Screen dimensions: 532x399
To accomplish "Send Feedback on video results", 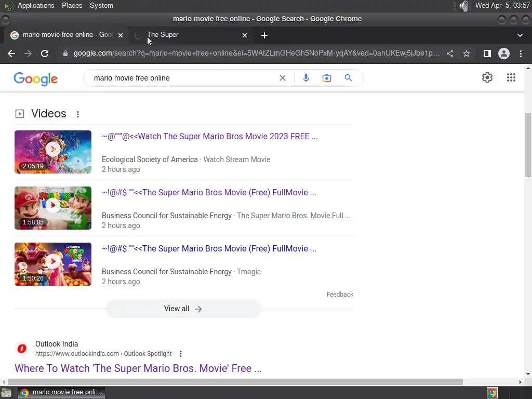I will coord(340,295).
